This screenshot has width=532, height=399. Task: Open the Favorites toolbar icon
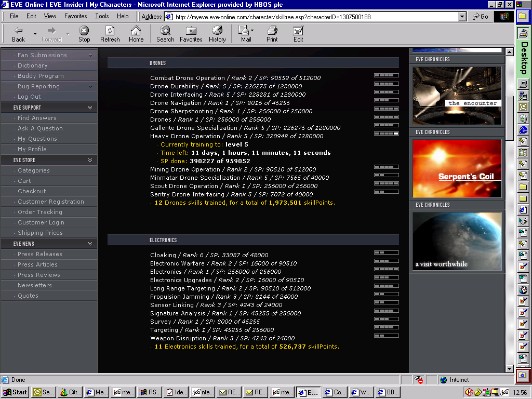tap(191, 34)
